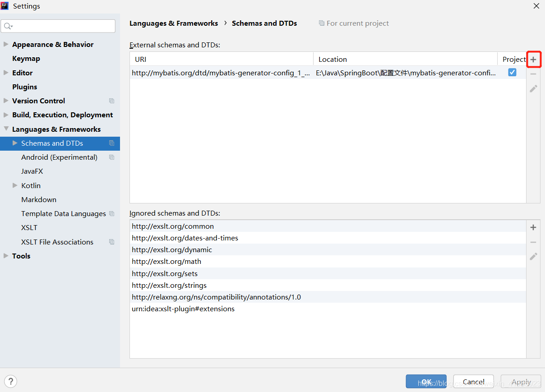Edit the mybatis-generator-config schema entry
Viewport: 545px width, 392px height.
coord(533,88)
